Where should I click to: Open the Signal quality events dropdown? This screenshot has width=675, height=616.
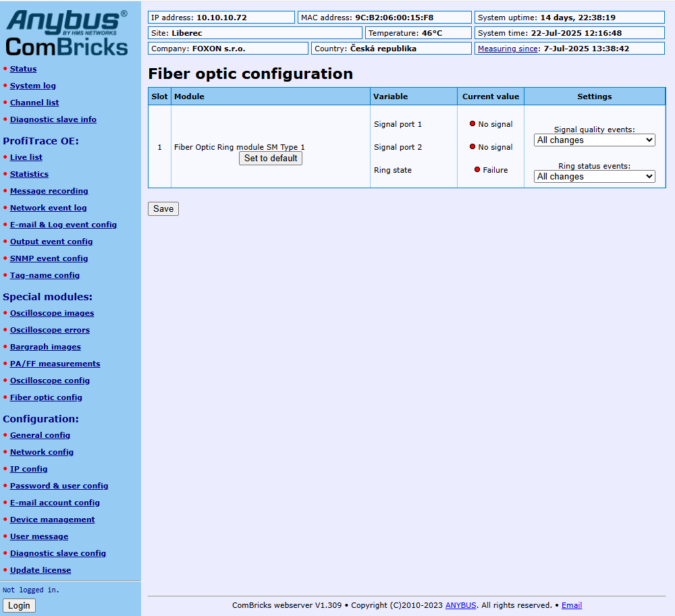pyautogui.click(x=594, y=140)
